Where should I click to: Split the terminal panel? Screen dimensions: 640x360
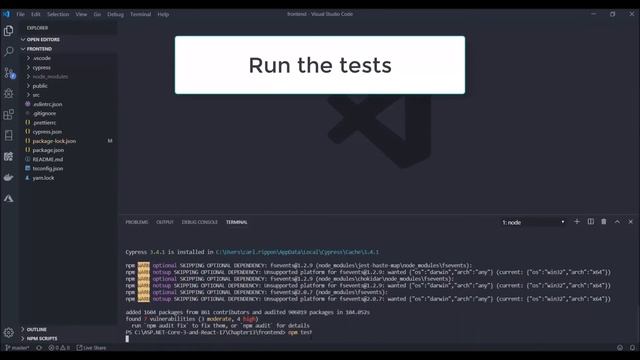click(x=591, y=222)
